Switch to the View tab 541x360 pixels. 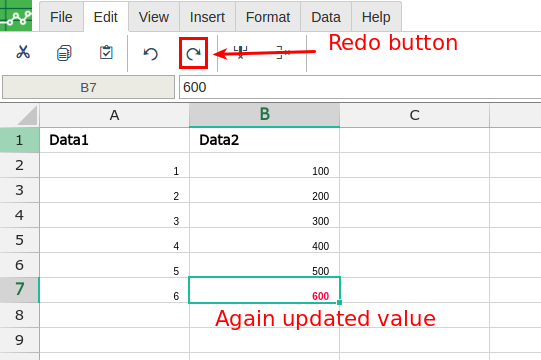[154, 17]
